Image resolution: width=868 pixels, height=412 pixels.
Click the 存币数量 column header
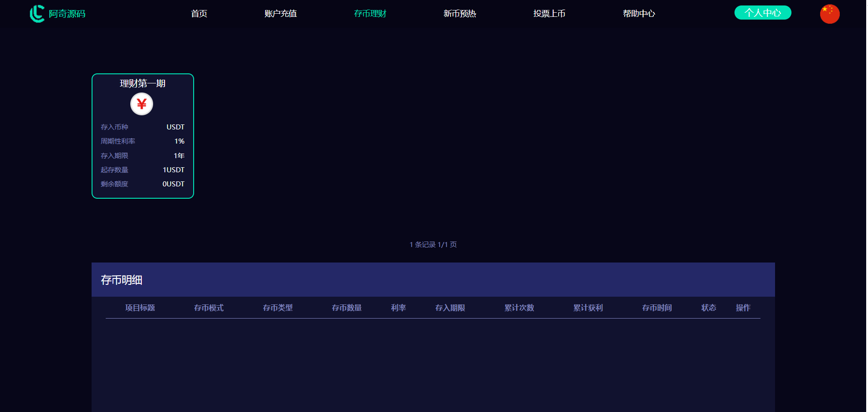coord(347,308)
